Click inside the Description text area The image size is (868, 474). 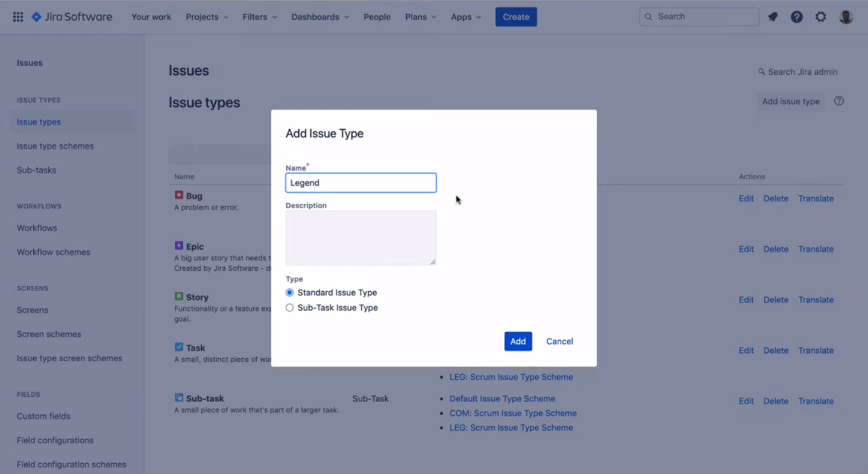pyautogui.click(x=360, y=237)
